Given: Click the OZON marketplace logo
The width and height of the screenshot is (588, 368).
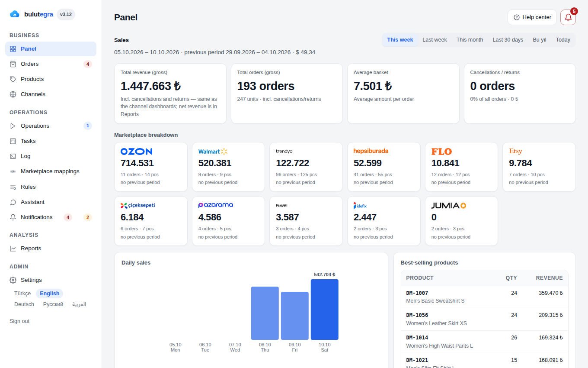Looking at the screenshot, I should (x=136, y=152).
